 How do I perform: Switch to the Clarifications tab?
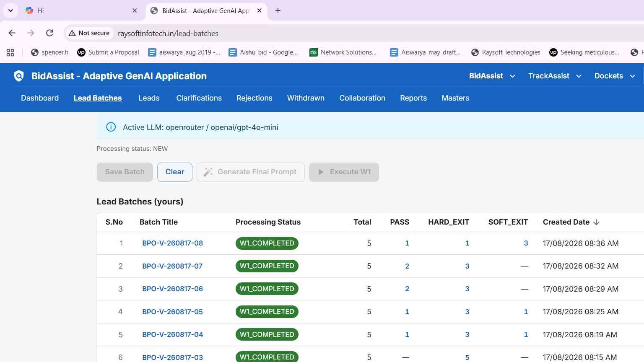coord(199,98)
